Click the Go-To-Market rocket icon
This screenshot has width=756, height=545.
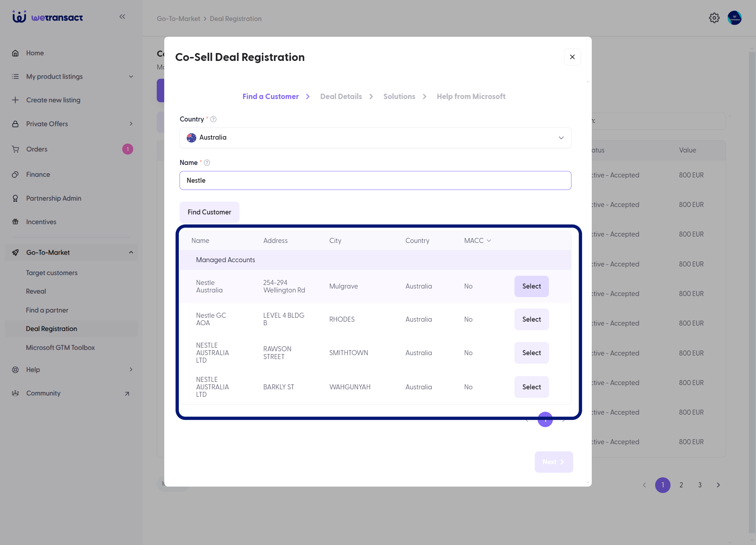pos(15,253)
